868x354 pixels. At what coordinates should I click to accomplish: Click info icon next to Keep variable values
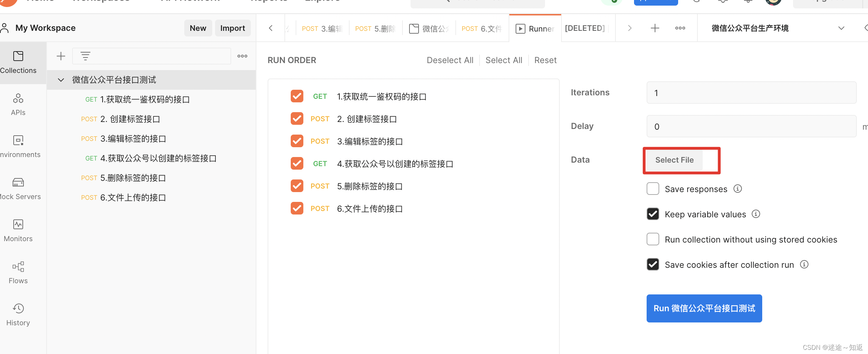pyautogui.click(x=756, y=214)
